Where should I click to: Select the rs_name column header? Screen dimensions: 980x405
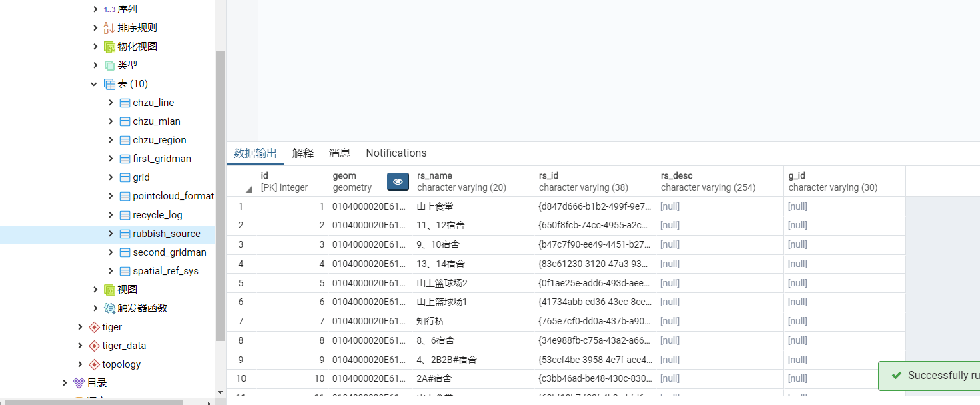coord(473,181)
